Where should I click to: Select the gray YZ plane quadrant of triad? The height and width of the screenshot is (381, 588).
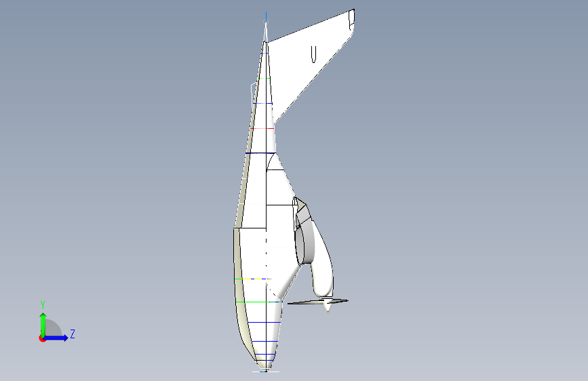(x=53, y=327)
